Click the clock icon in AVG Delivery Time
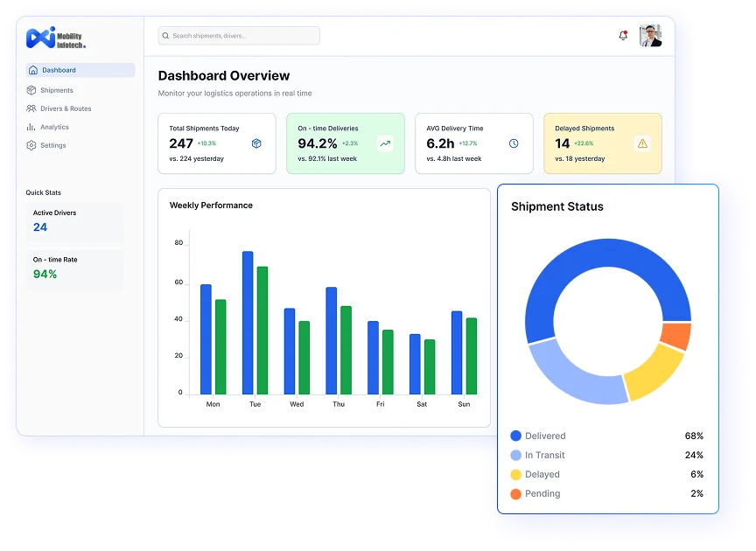The height and width of the screenshot is (551, 756). (x=514, y=143)
